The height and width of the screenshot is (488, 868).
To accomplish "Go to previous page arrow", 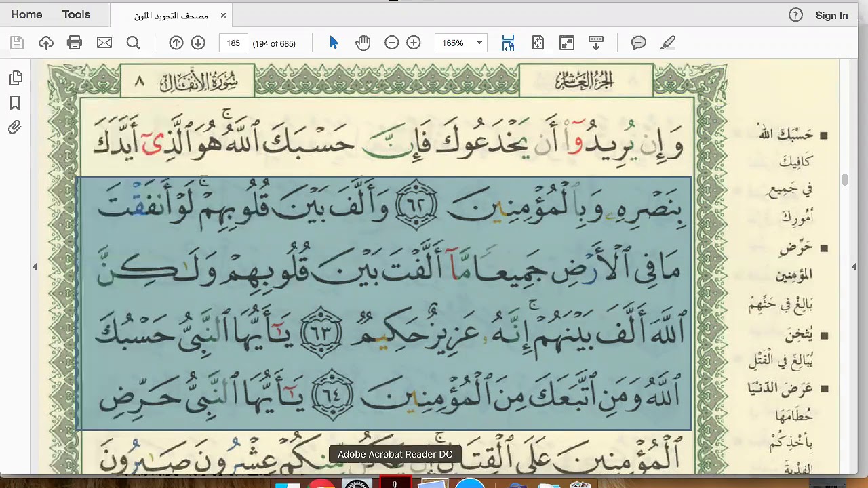I will 176,43.
